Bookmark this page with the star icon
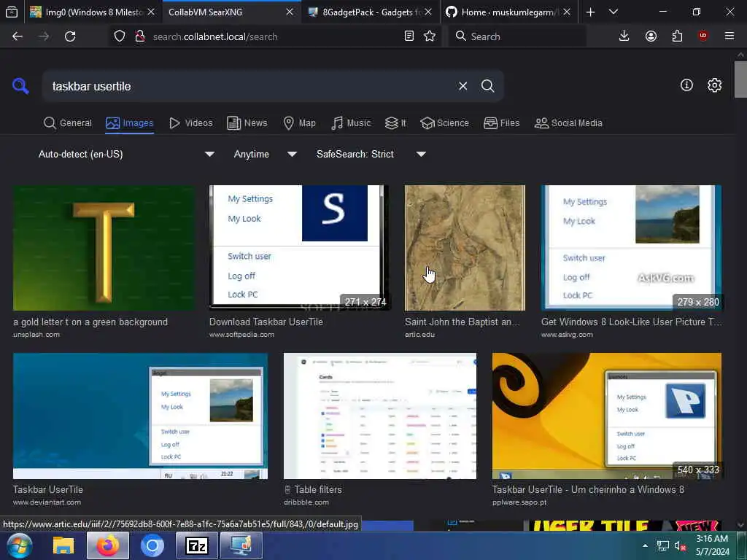The width and height of the screenshot is (747, 560). pyautogui.click(x=430, y=36)
